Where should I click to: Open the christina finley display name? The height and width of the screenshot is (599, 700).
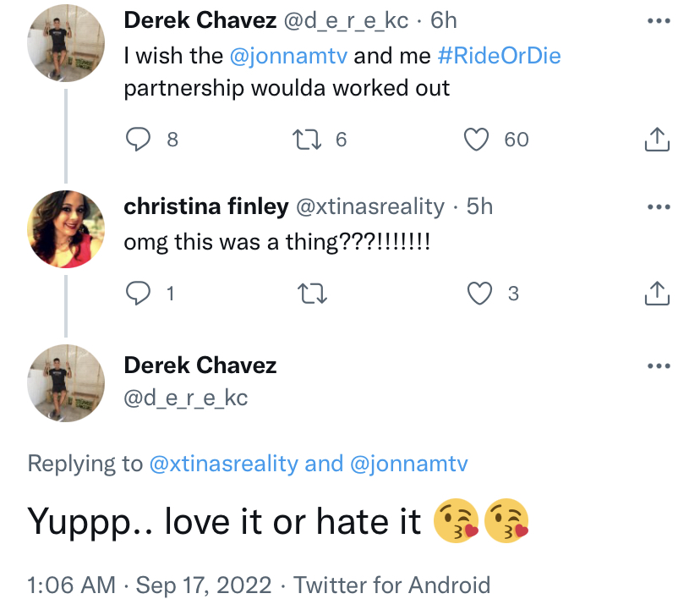[206, 206]
